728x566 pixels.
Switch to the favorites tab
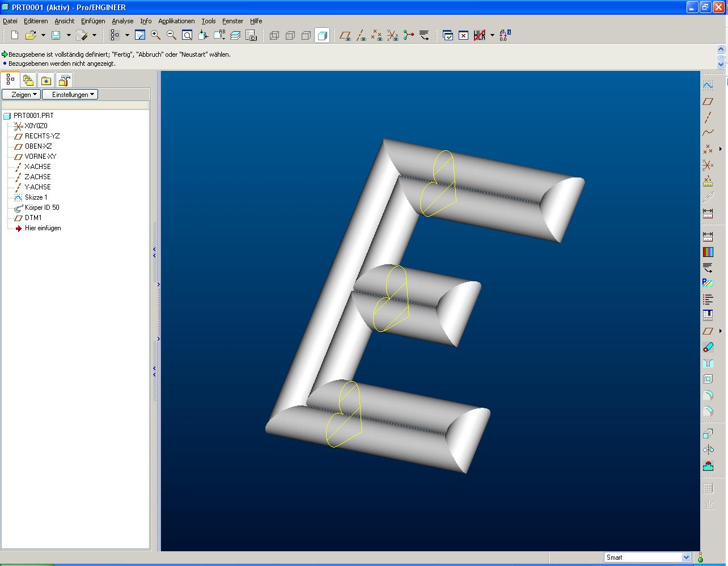point(46,80)
